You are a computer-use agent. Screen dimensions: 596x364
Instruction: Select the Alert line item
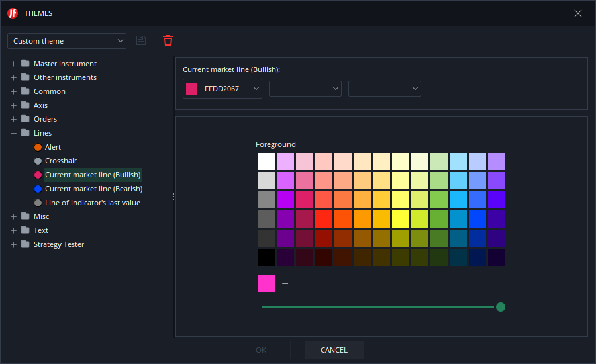pos(53,147)
